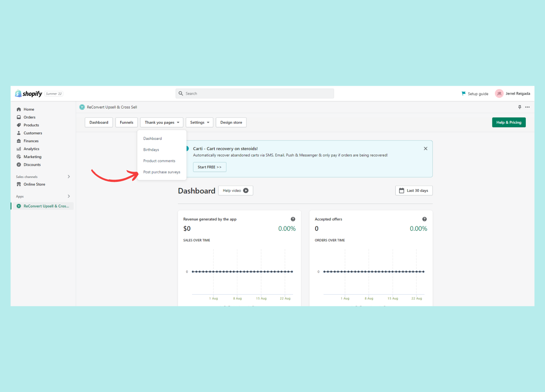Click the Accepted offers card label
Viewport: 545px width, 392px height.
click(x=328, y=219)
